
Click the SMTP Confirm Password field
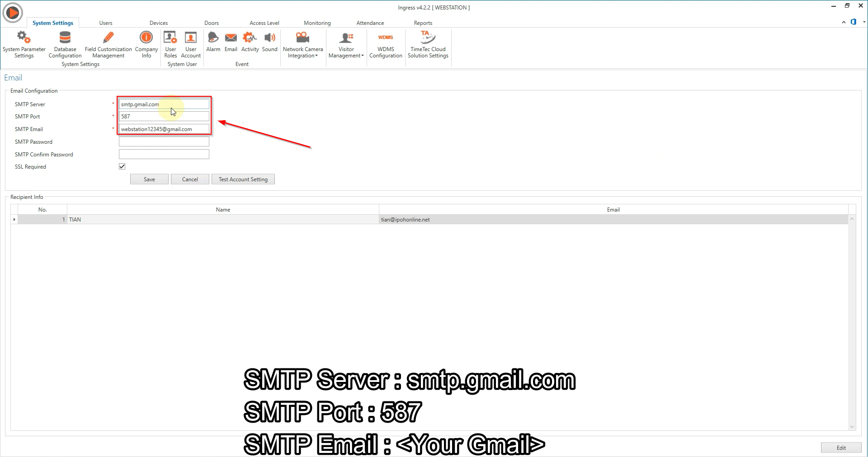164,155
